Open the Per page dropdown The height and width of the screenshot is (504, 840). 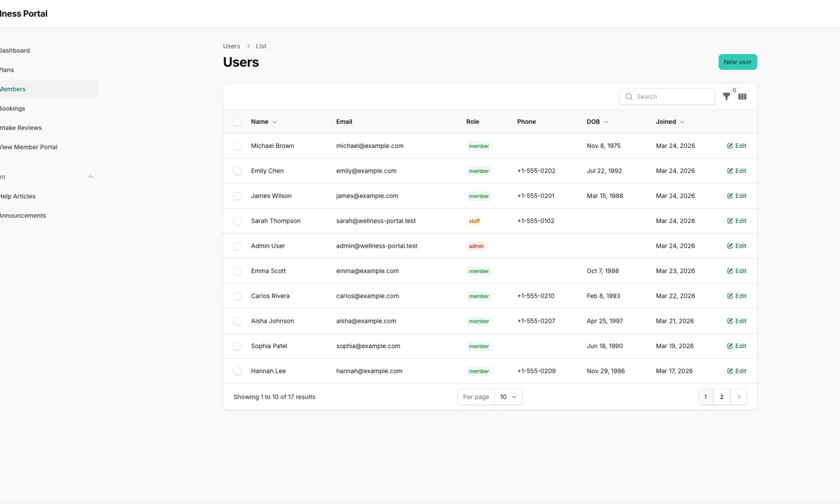tap(508, 397)
